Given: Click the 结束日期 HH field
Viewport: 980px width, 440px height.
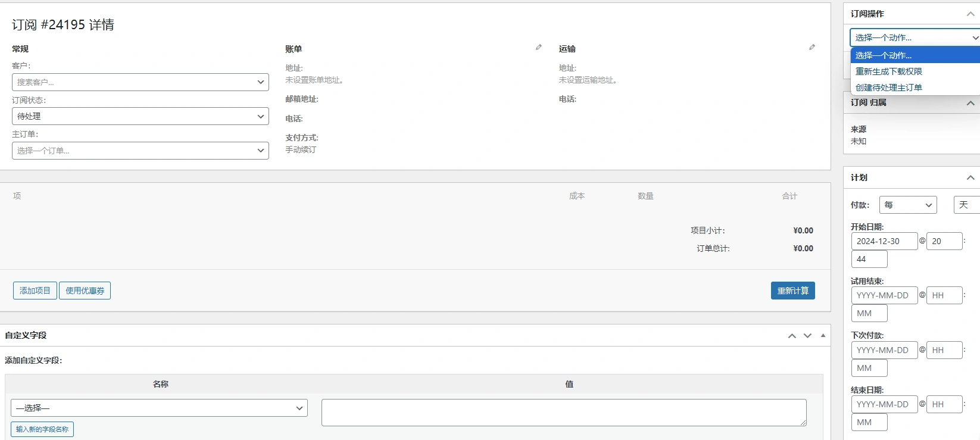Looking at the screenshot, I should click(944, 404).
